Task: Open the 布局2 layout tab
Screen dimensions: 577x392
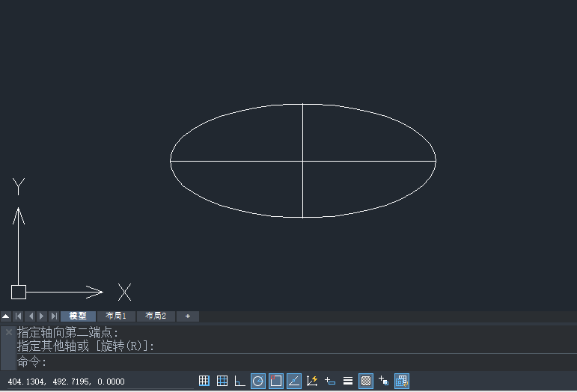Action: [156, 316]
